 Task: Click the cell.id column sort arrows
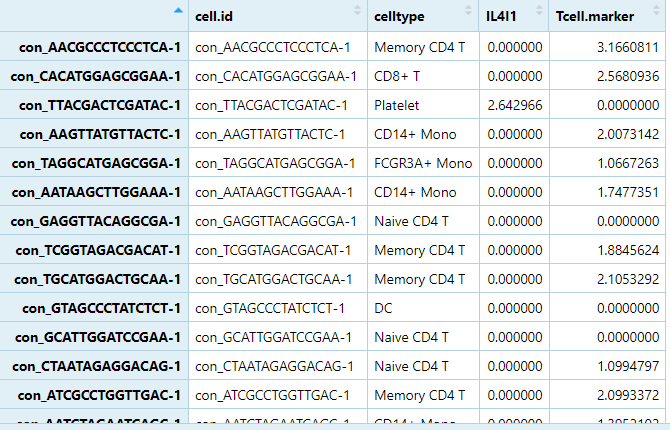point(358,11)
